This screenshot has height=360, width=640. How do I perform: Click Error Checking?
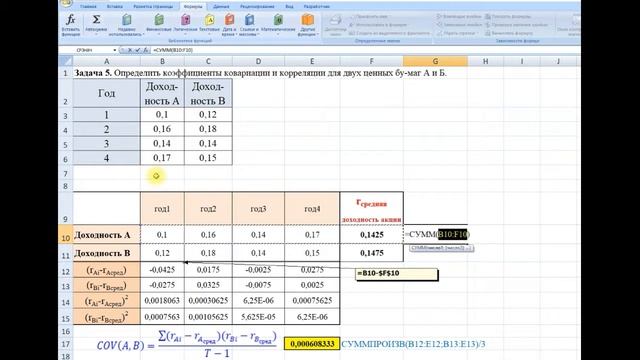pyautogui.click(x=517, y=25)
